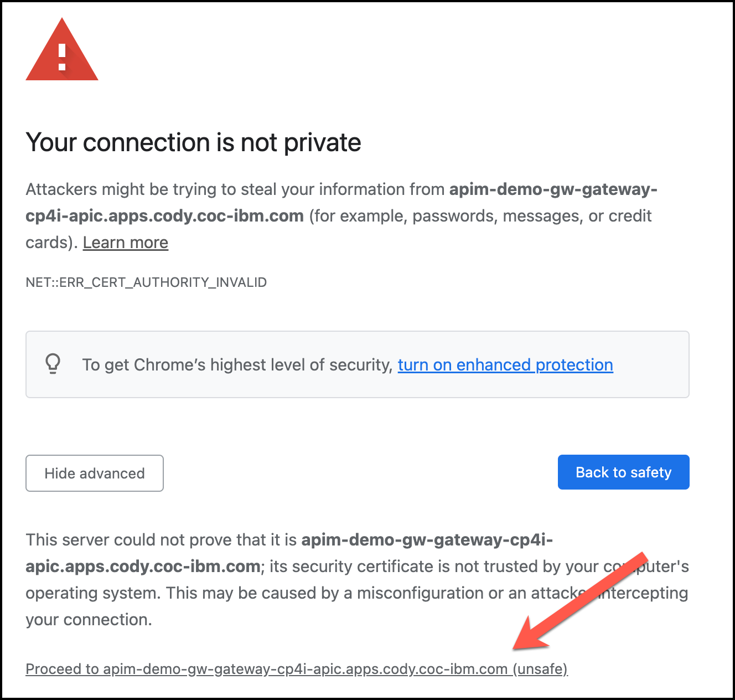
Task: Click the lightbulb icon in the security tip
Action: (x=53, y=364)
